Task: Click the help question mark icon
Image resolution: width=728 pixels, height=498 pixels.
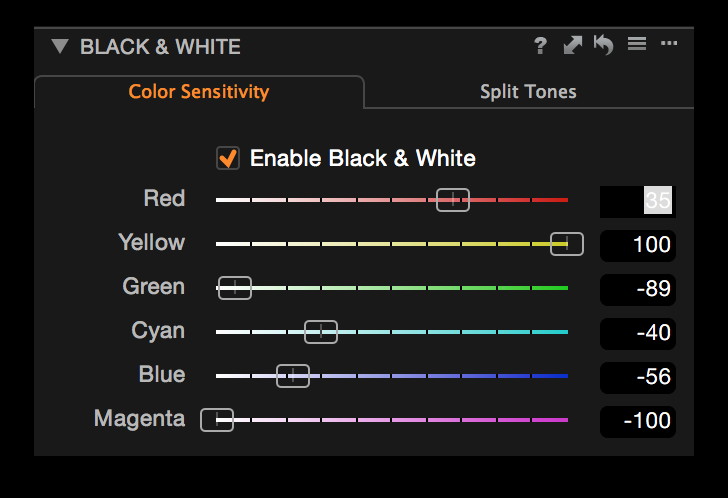Action: (x=540, y=45)
